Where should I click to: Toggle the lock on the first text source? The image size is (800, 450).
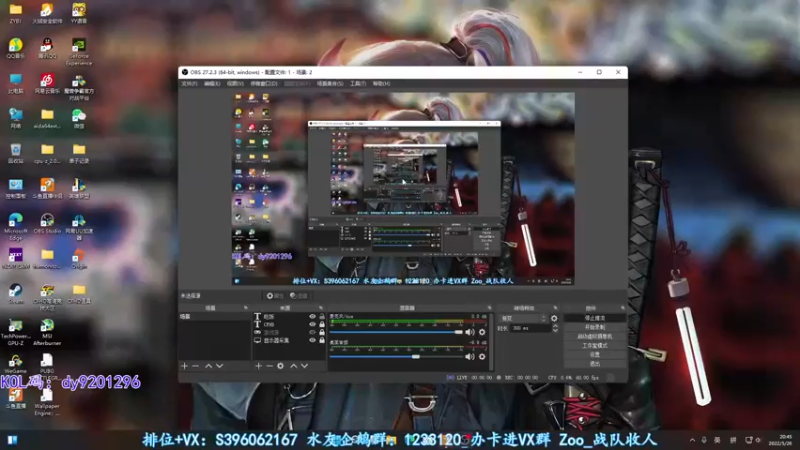click(x=322, y=317)
